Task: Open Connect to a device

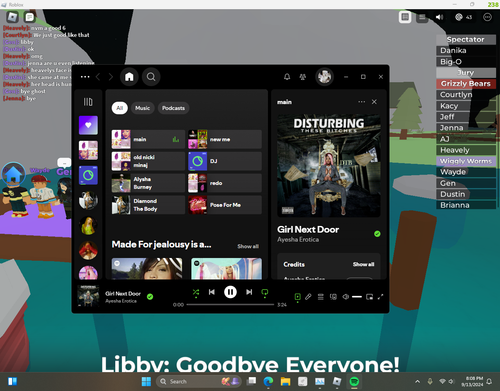Action: (x=333, y=297)
